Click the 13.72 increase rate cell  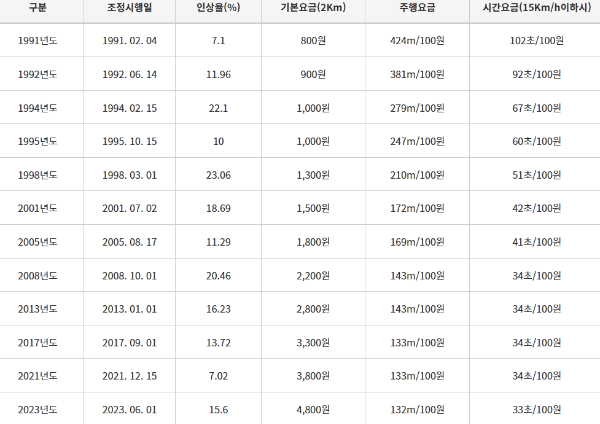[218, 342]
